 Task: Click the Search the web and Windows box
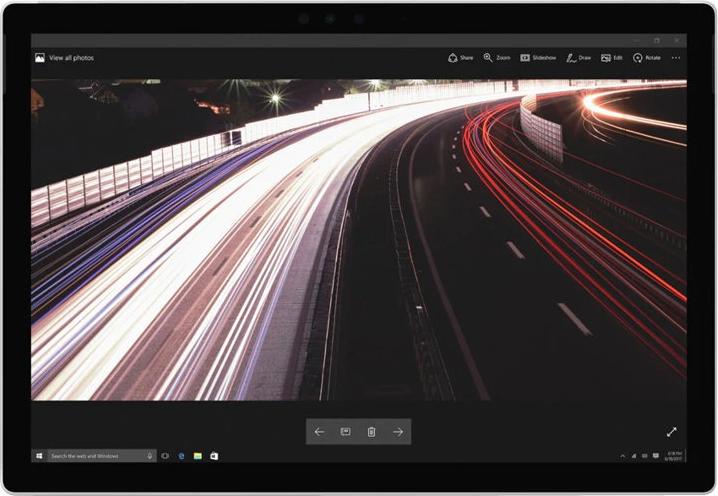tap(98, 456)
